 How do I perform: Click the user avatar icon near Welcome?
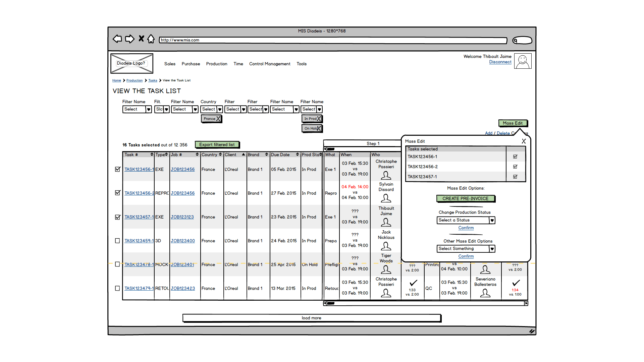523,61
